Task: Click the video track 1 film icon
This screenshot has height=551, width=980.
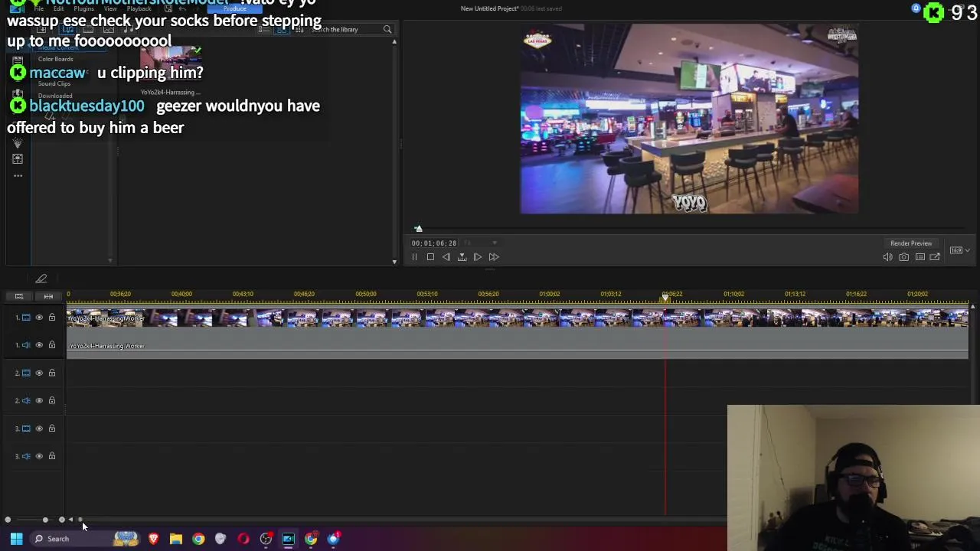Action: coord(26,318)
